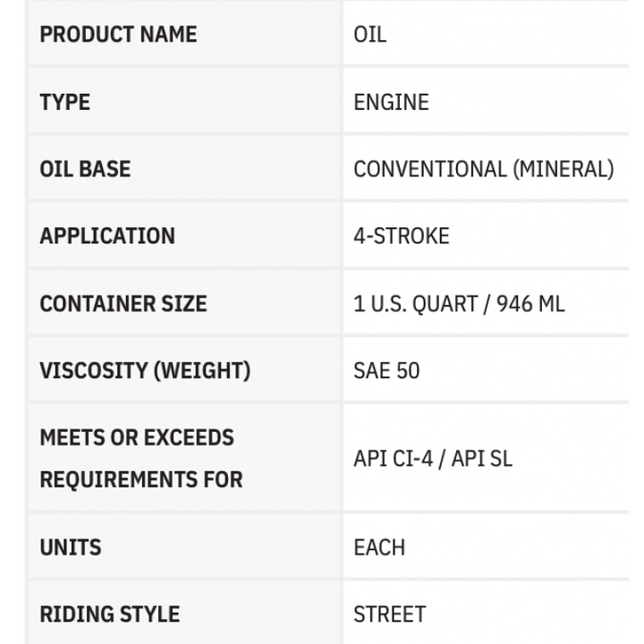Click the 946 ML text
The height and width of the screenshot is (644, 644).
[530, 303]
